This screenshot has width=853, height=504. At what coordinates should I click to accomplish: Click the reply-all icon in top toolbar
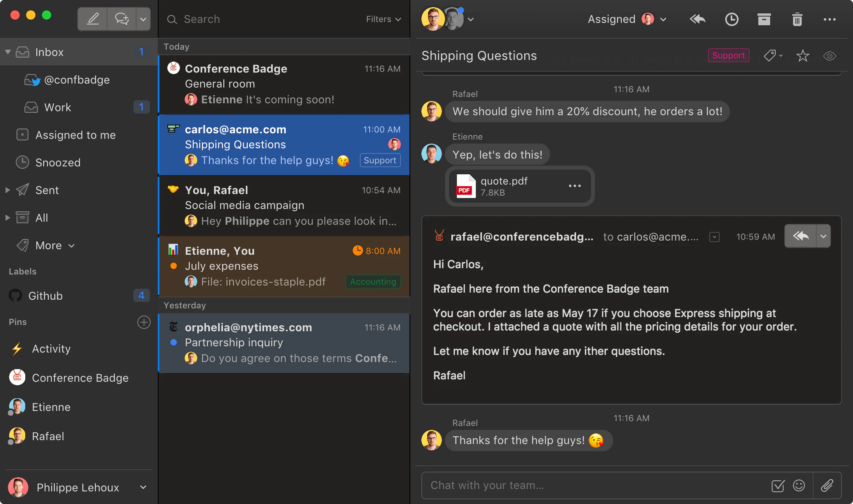point(698,19)
